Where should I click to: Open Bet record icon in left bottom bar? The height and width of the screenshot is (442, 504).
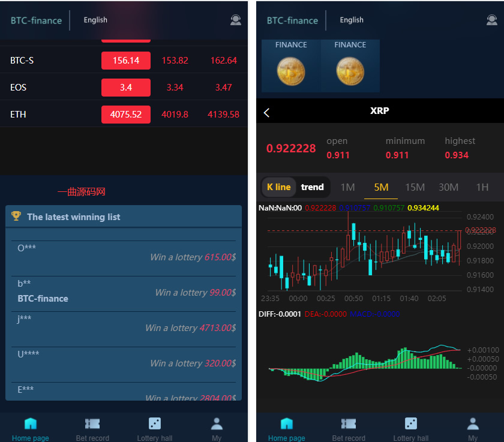[x=92, y=425]
